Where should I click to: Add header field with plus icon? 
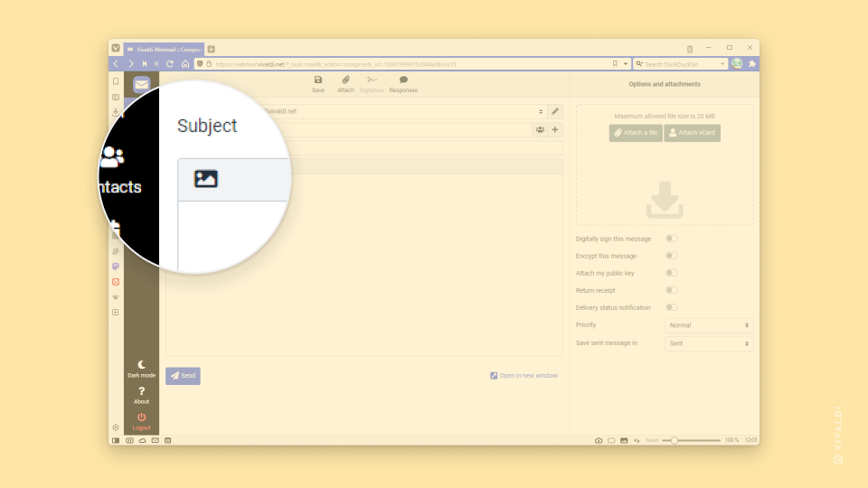coord(554,129)
